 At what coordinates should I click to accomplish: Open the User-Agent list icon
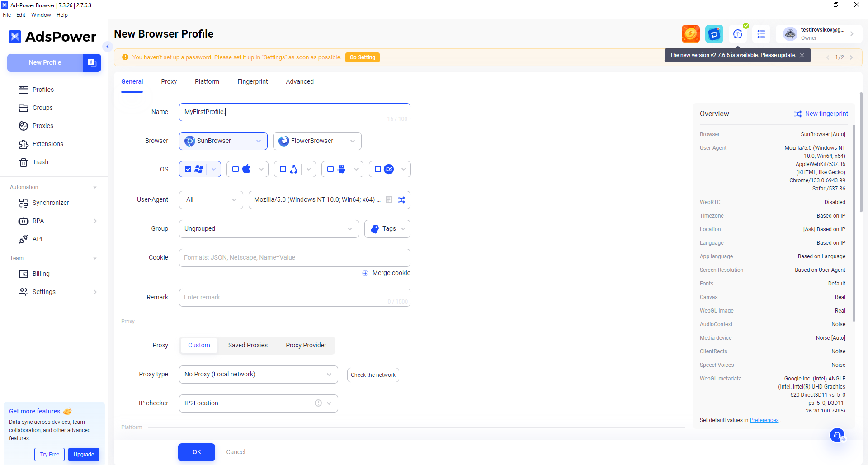pos(389,200)
